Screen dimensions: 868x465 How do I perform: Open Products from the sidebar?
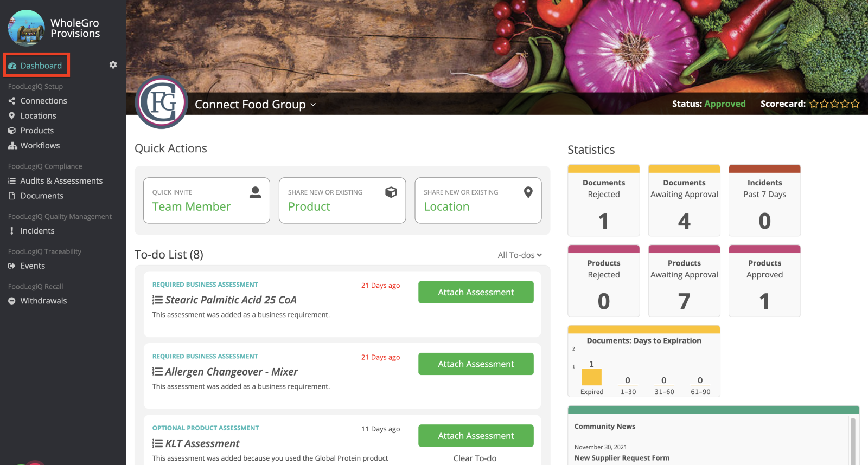click(37, 131)
